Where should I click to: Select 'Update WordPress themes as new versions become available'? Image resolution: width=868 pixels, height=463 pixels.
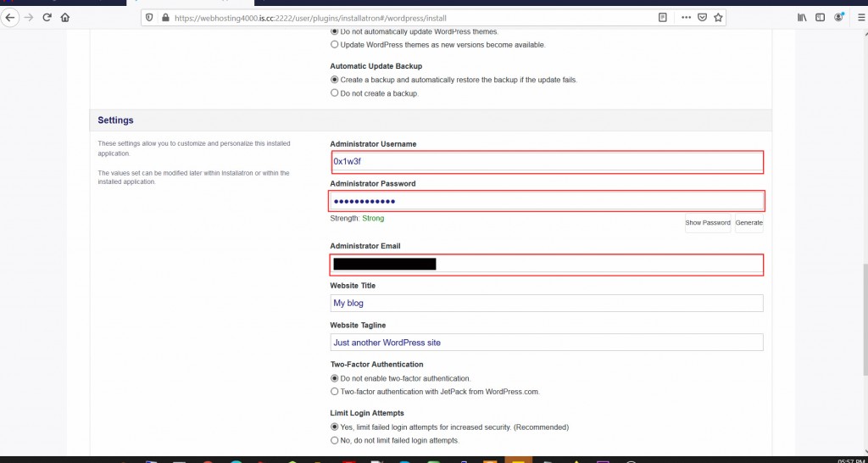coord(334,45)
